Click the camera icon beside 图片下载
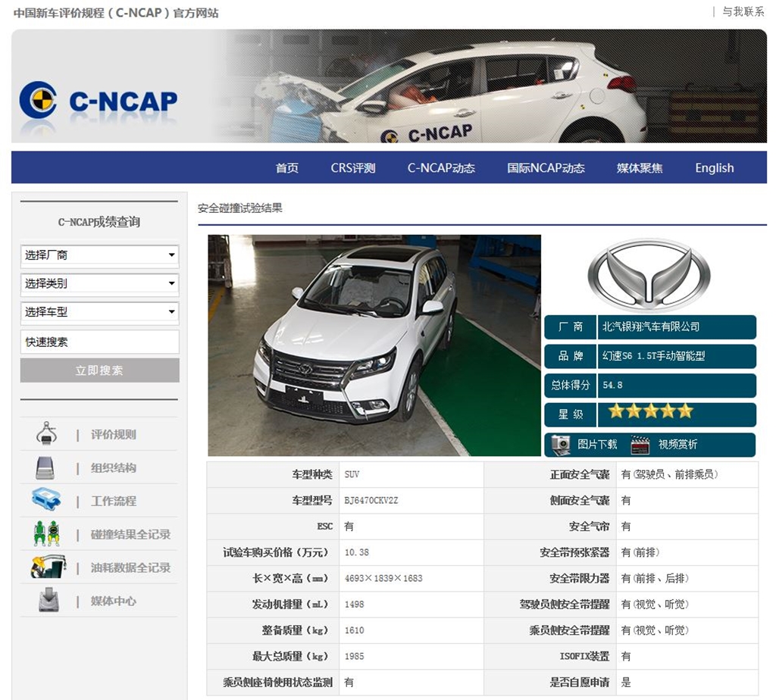The height and width of the screenshot is (700, 776). click(562, 444)
